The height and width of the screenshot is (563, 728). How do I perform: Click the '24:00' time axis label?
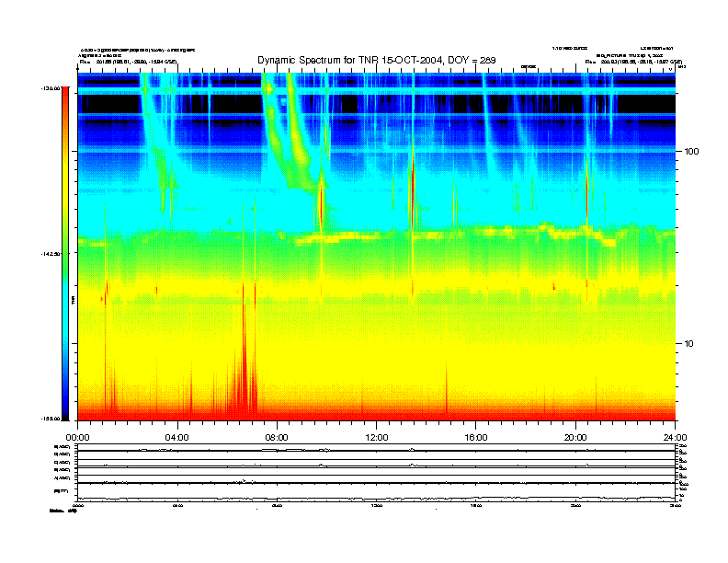click(676, 438)
